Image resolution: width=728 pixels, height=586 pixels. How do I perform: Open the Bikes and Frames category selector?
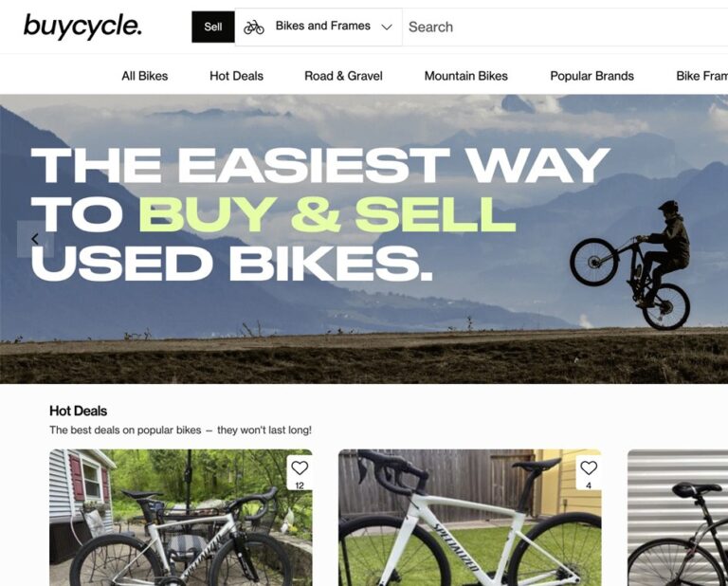pyautogui.click(x=318, y=27)
